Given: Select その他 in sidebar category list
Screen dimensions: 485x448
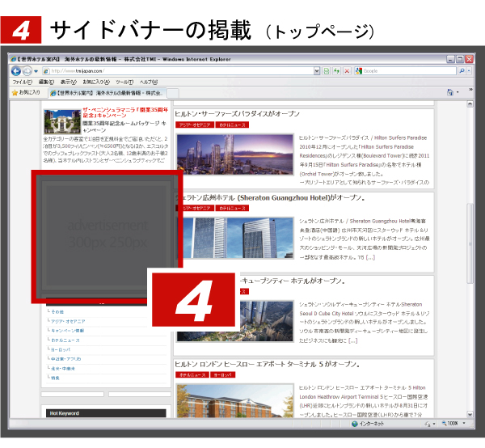Looking at the screenshot, I should (57, 312).
